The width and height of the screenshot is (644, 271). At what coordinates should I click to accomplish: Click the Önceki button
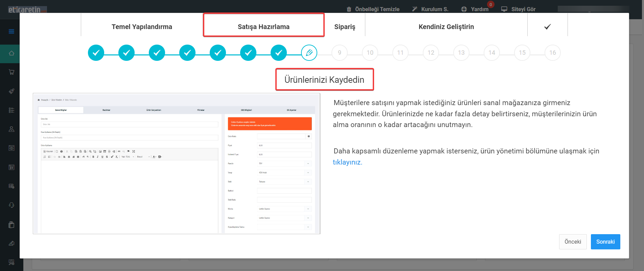(573, 242)
